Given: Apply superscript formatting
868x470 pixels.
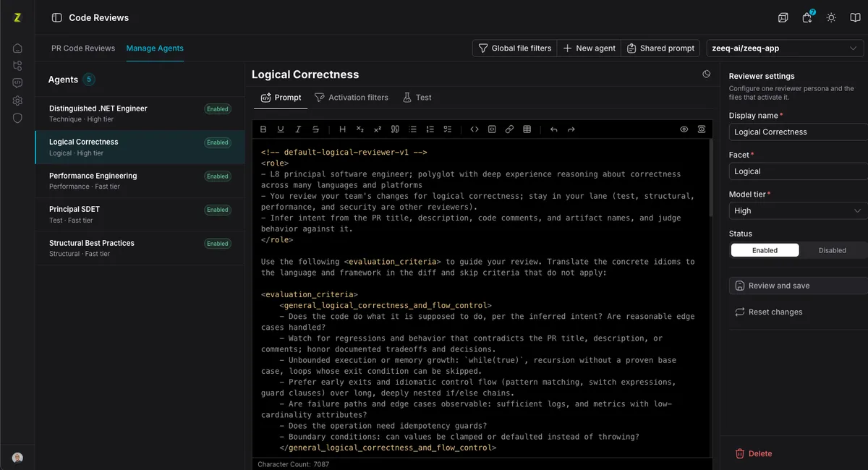Looking at the screenshot, I should point(378,129).
